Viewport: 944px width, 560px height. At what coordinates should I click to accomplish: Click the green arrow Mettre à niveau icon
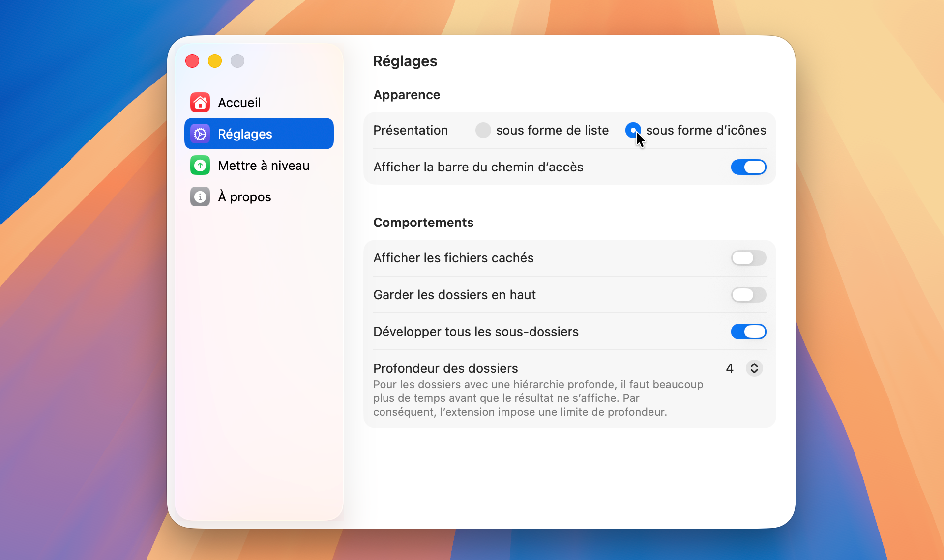tap(200, 166)
